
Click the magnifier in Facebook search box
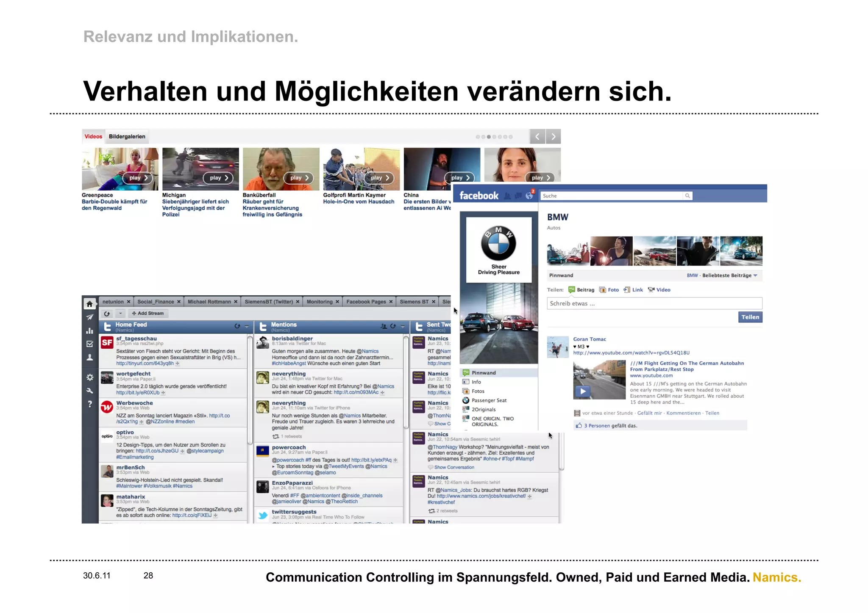coord(687,196)
